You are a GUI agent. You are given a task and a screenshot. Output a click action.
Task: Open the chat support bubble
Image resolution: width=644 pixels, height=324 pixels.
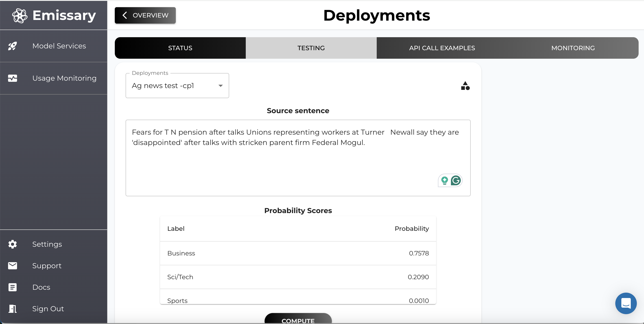[x=626, y=303]
